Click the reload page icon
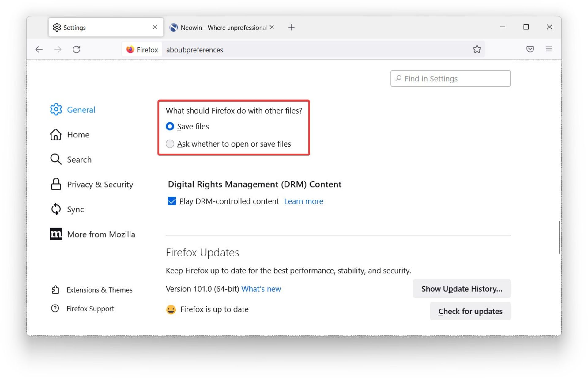The height and width of the screenshot is (378, 588). pos(77,49)
